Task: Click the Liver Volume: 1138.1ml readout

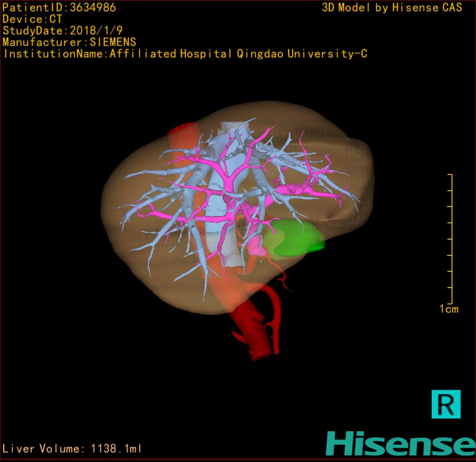Action: (x=72, y=449)
